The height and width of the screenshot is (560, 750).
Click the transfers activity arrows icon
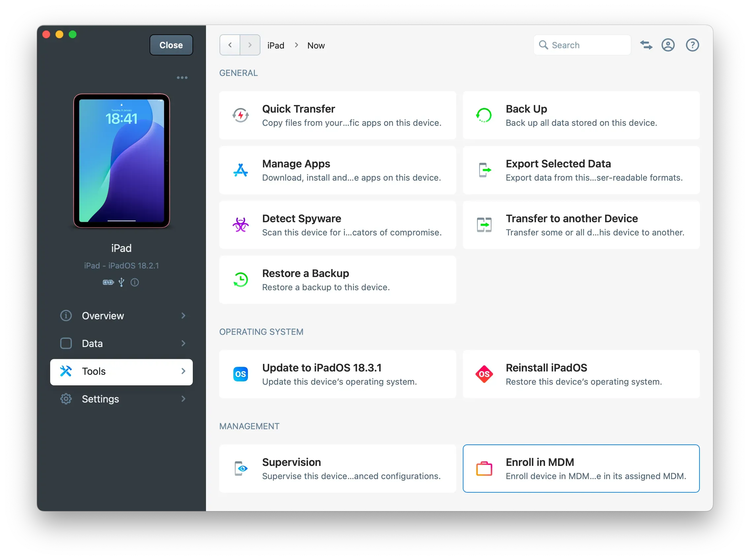(646, 45)
